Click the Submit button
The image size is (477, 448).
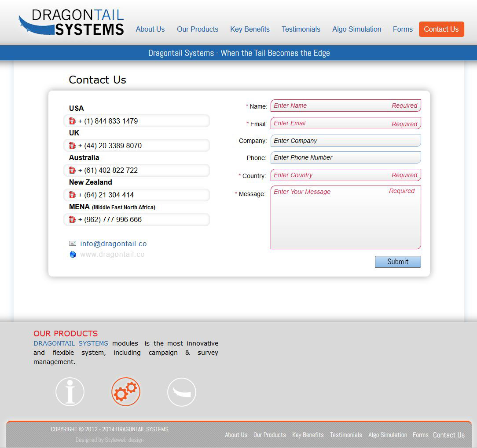coord(398,262)
